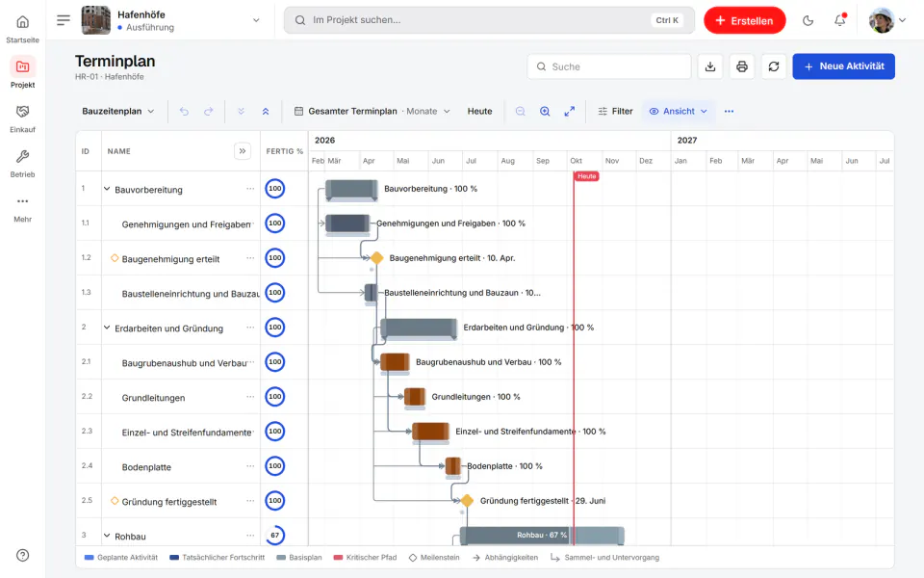This screenshot has height=578, width=924.
Task: Open the toolbar more options ellipsis
Action: click(729, 111)
